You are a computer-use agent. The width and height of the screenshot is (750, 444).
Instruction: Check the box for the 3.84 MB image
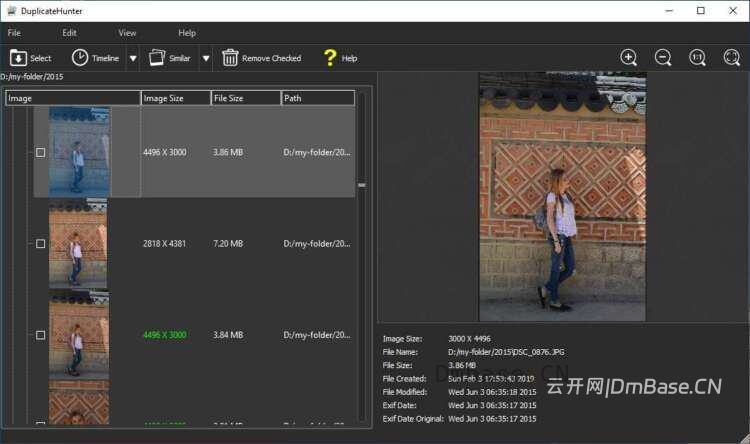coord(41,335)
